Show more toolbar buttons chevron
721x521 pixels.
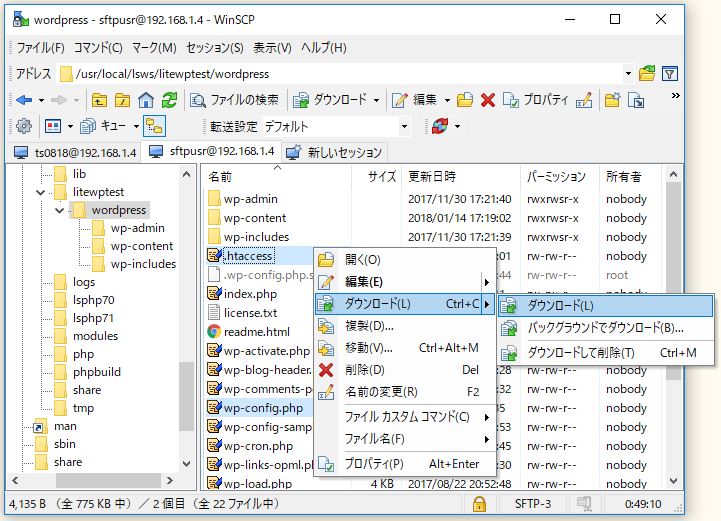click(675, 96)
